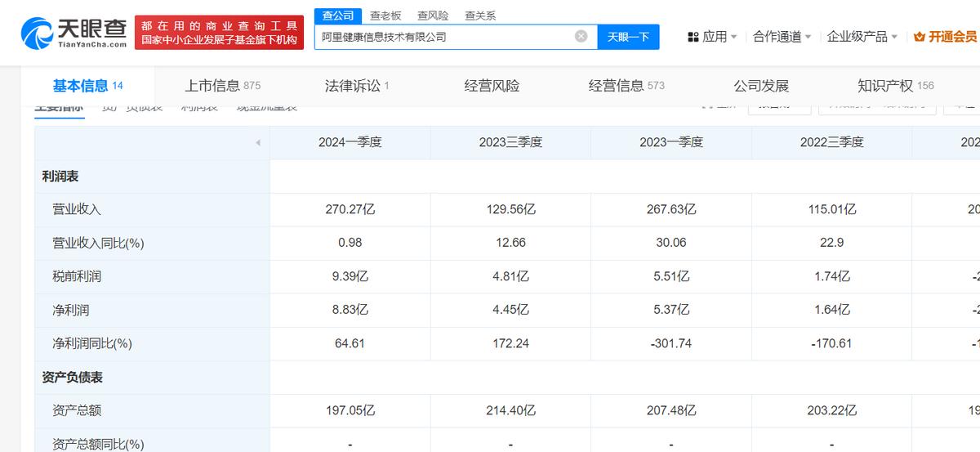Select the -301.74 net profit growth cell
Image resolution: width=980 pixels, height=452 pixels.
tap(671, 343)
